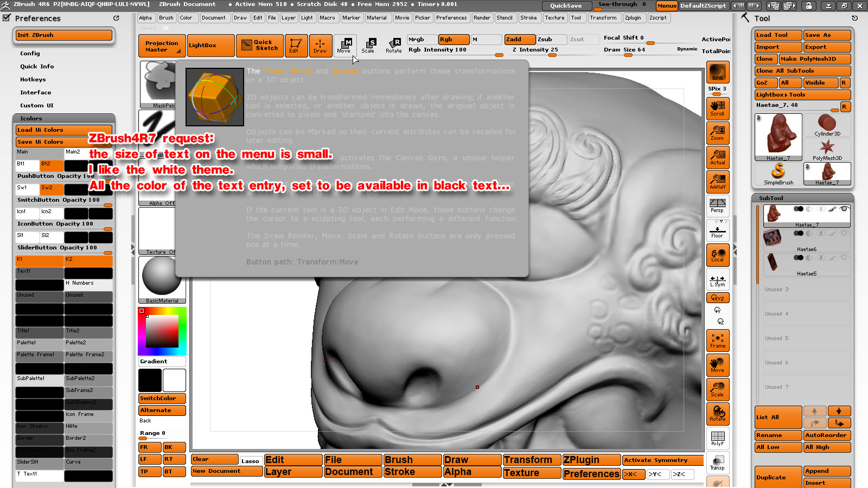Viewport: 868px width, 488px height.
Task: Toggle Perspective distortion
Action: [718, 206]
